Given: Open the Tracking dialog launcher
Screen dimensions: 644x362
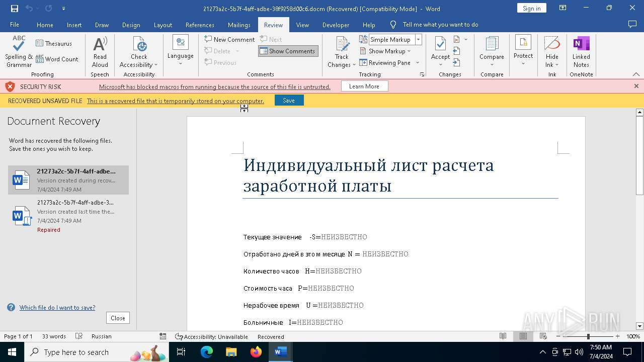Looking at the screenshot, I should click(x=422, y=74).
